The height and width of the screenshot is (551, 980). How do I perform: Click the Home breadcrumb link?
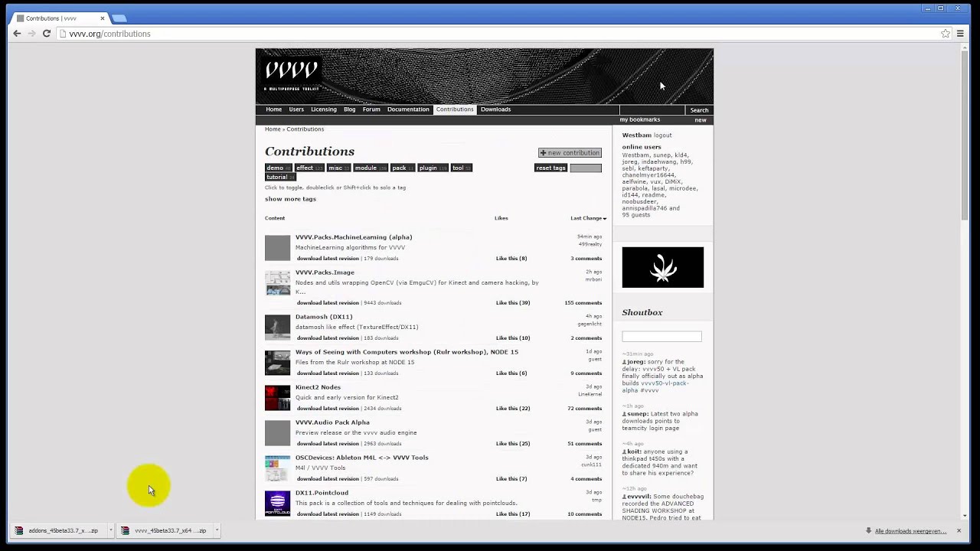273,129
